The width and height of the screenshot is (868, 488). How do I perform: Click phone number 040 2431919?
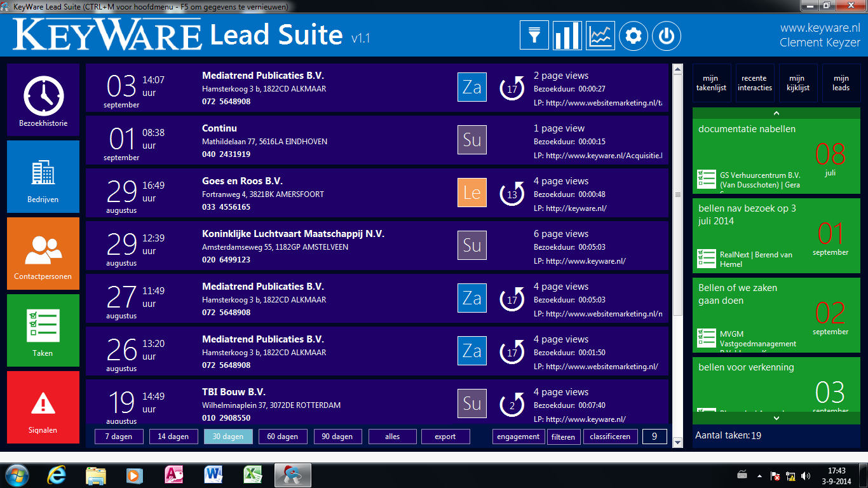coord(226,154)
